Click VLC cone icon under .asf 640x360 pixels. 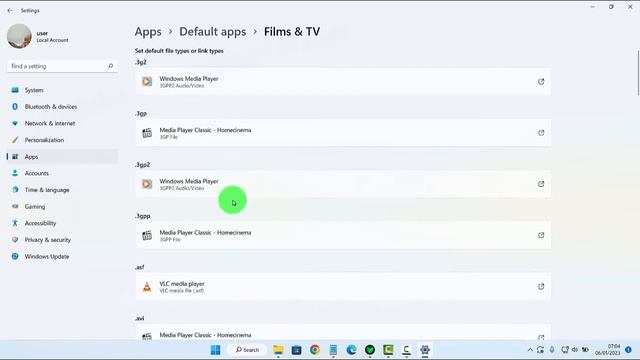(x=147, y=287)
